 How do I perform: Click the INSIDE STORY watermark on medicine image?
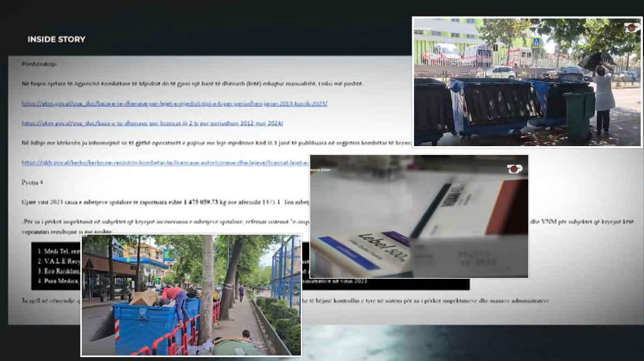pos(321,170)
